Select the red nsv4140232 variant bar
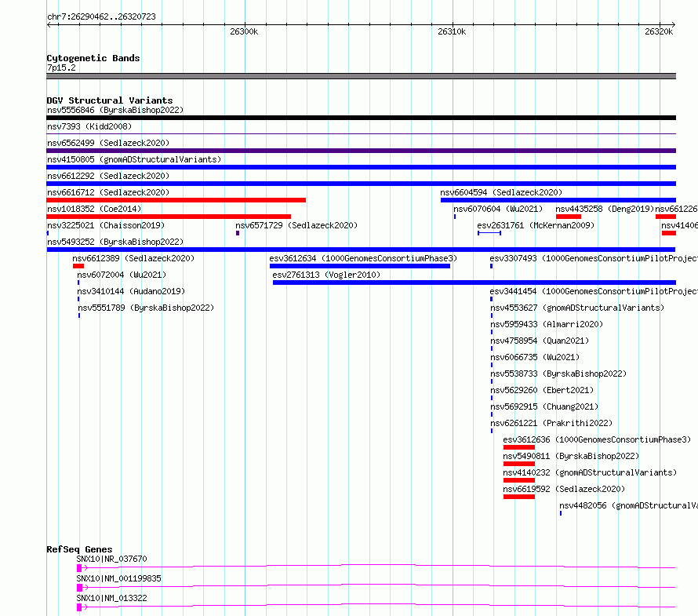 pyautogui.click(x=519, y=480)
